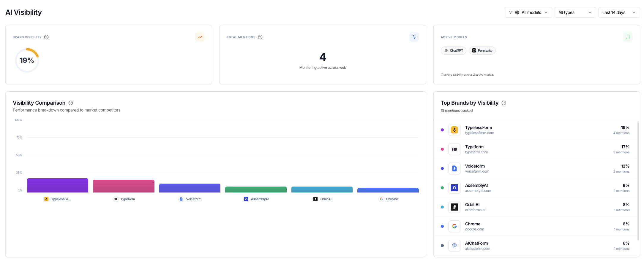
Task: Open voiceform.com brand entry
Action: coord(535,168)
